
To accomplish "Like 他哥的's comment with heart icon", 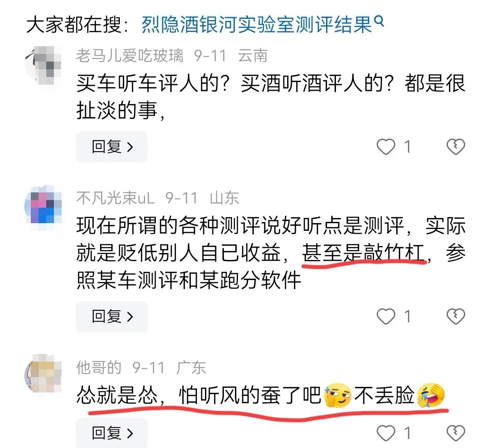I will click(386, 433).
